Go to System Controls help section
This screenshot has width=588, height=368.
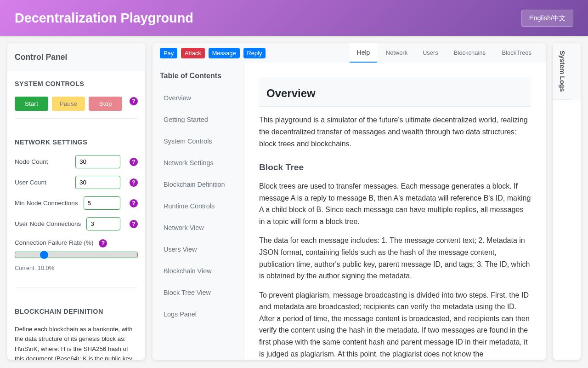[198, 141]
